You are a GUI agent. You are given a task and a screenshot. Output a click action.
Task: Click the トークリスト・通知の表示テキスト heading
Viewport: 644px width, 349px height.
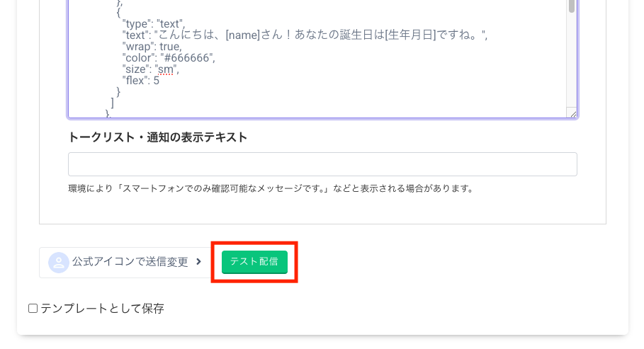[x=158, y=137]
